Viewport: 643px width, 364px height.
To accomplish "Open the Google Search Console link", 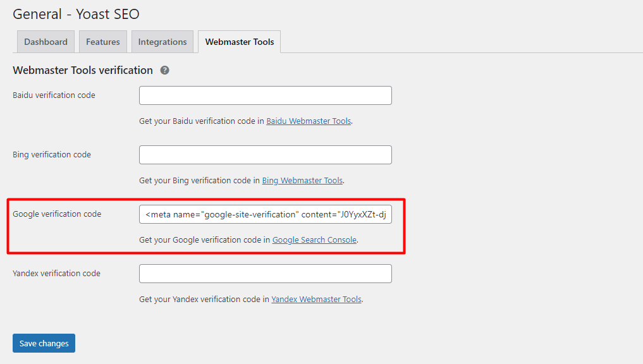I will coord(314,240).
